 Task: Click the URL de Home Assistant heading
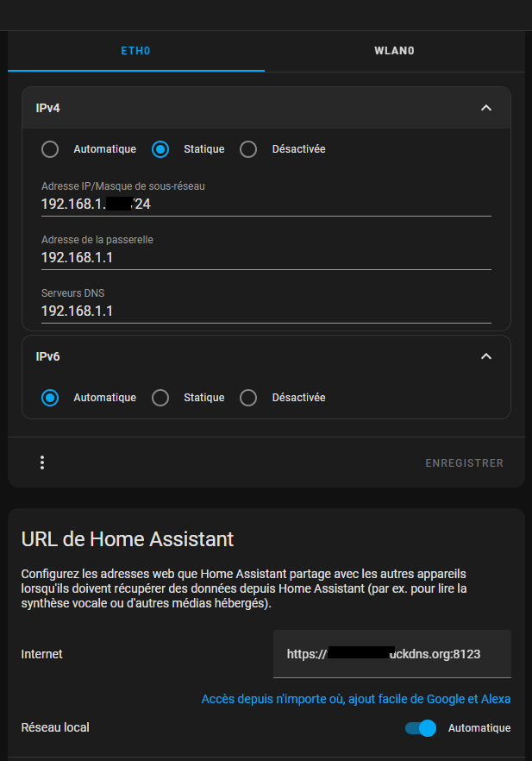click(128, 539)
